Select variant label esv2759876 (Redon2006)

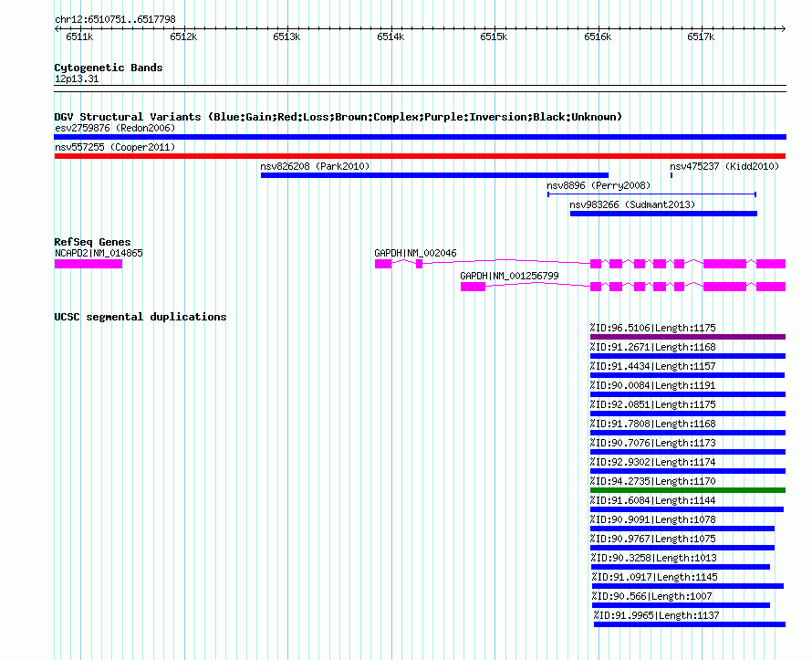pos(115,128)
